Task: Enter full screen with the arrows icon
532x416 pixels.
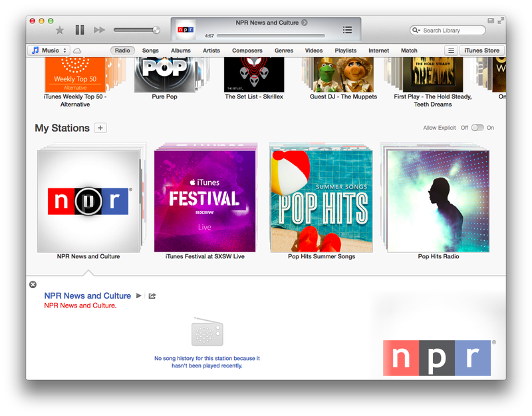Action: pyautogui.click(x=501, y=21)
